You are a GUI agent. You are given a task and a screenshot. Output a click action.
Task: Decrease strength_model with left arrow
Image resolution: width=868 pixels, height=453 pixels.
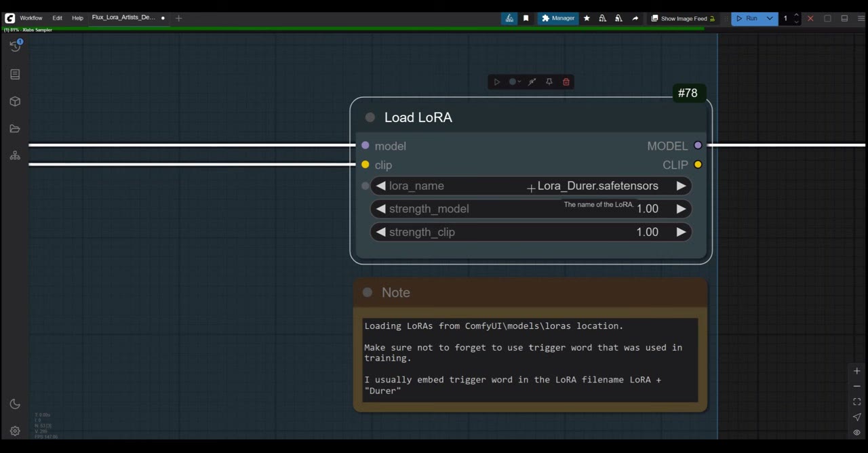[x=380, y=209]
